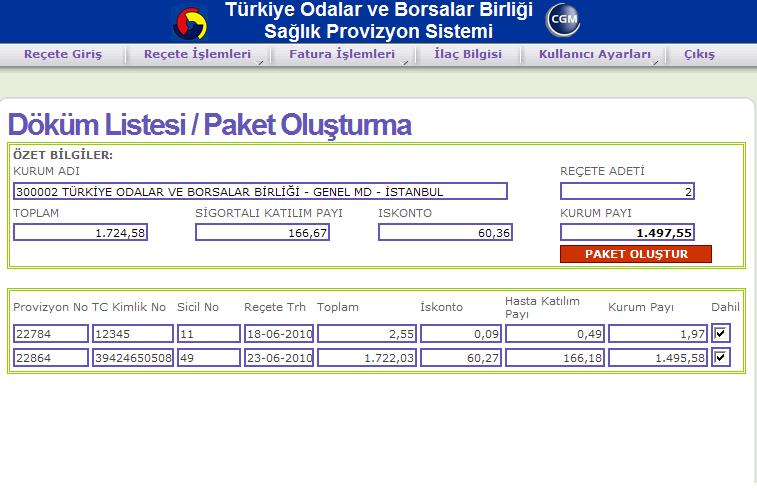757x499 pixels.
Task: Click summary Kurum Payı field 1.497,55
Action: pos(627,232)
